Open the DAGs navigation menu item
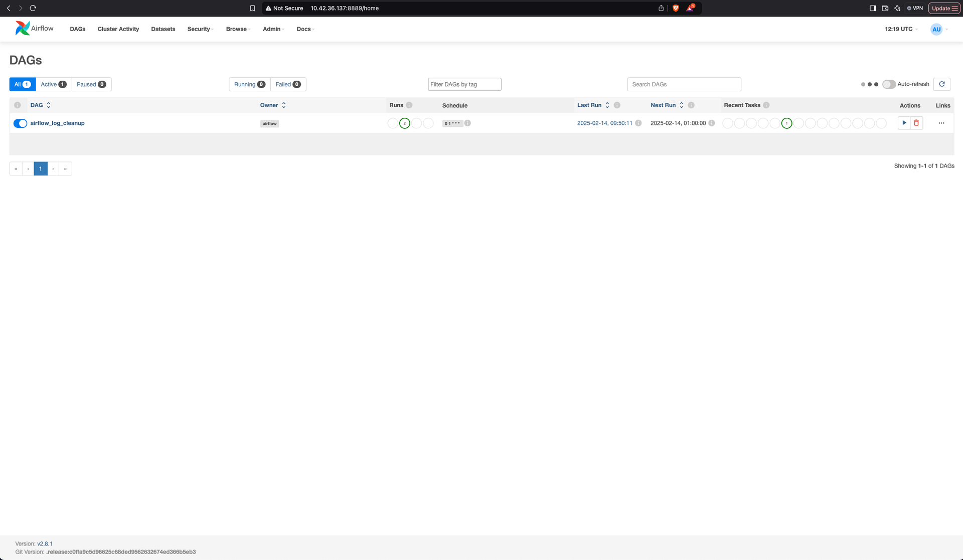This screenshot has height=560, width=963. (78, 29)
